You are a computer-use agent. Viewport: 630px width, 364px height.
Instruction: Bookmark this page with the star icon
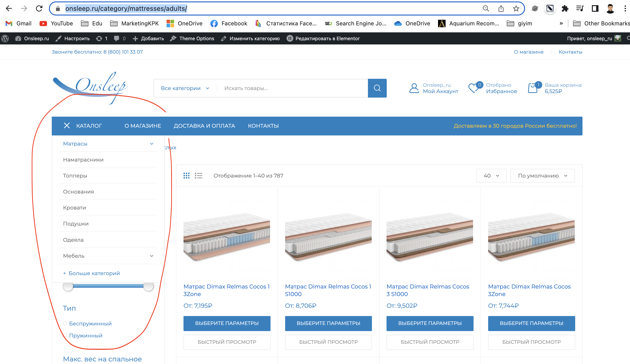[x=516, y=8]
